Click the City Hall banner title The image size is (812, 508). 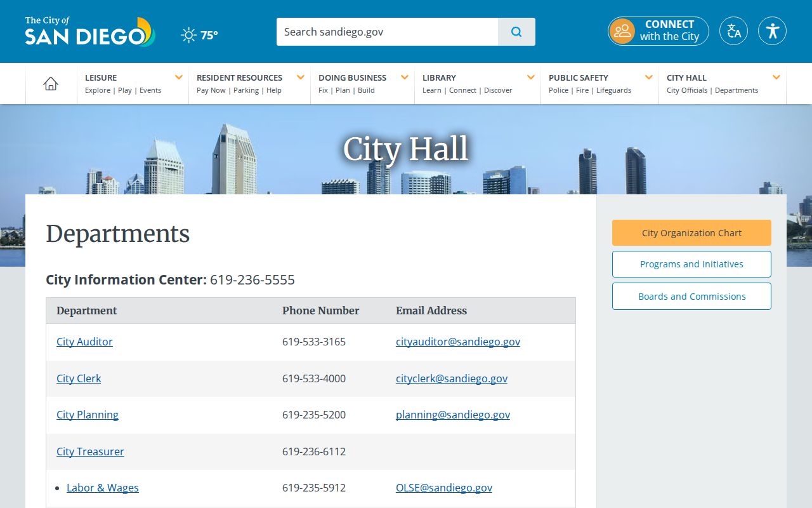(406, 149)
